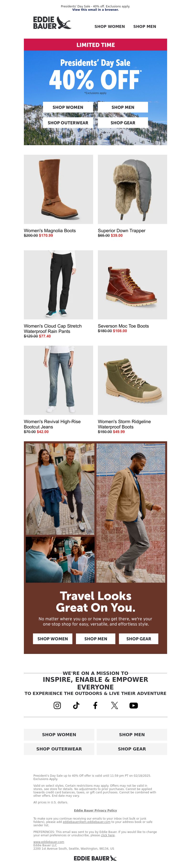Click the Severson Moc Toe Boots title
Screen dimensions: 191x868
tap(123, 326)
